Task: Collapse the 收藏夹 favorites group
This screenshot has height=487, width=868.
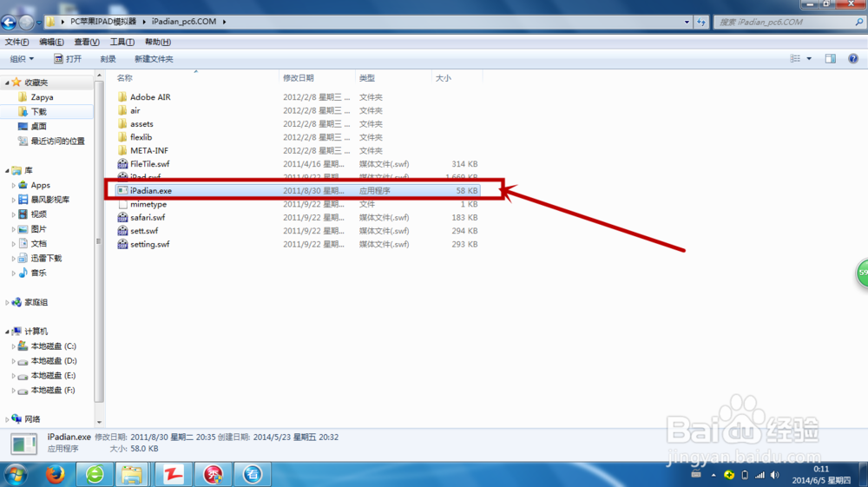Action: coord(7,82)
